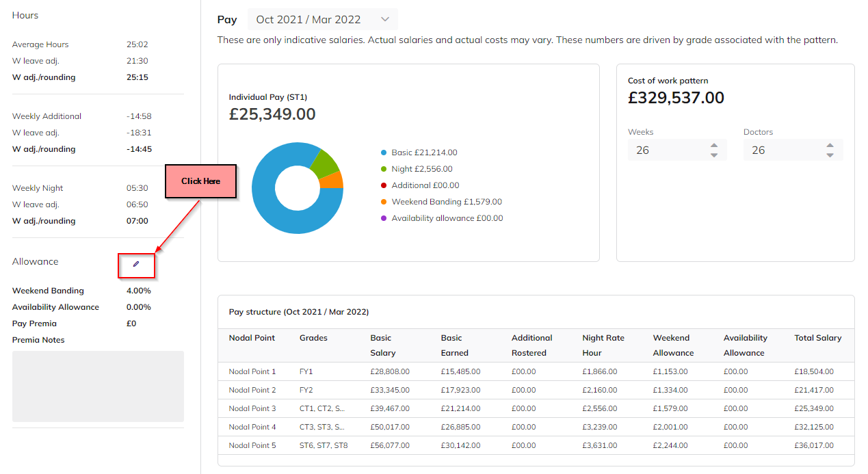
Task: Select the purple Availability allowance legend dot
Action: point(384,218)
